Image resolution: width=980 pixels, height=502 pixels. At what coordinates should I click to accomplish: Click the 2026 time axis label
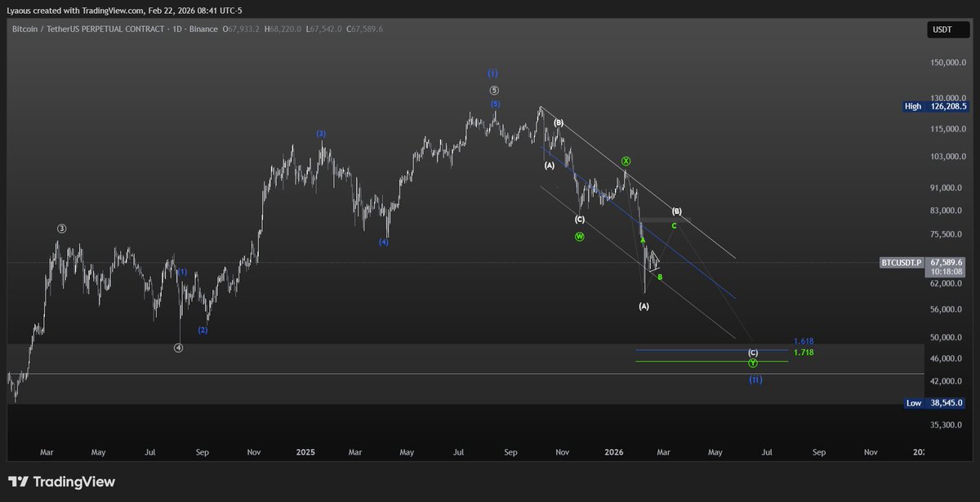click(613, 451)
